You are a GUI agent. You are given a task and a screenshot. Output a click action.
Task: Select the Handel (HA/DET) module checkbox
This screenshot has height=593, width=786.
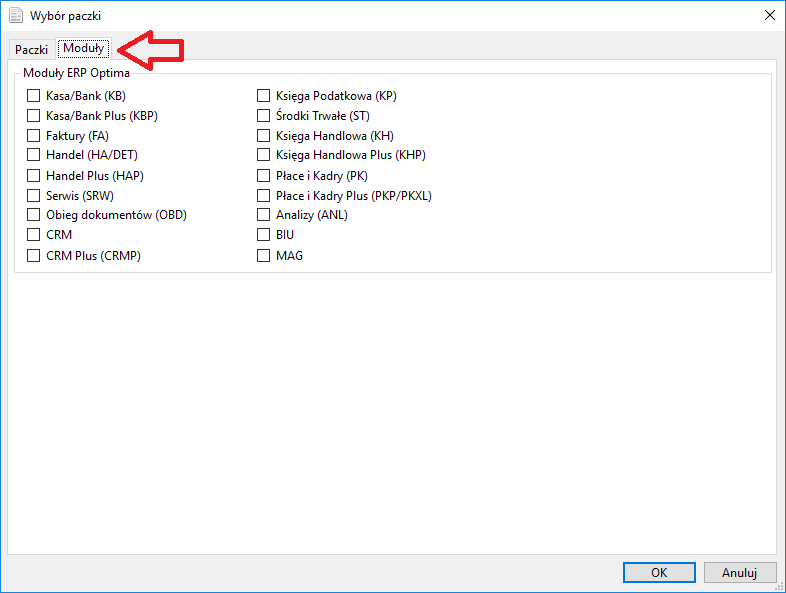pos(34,155)
